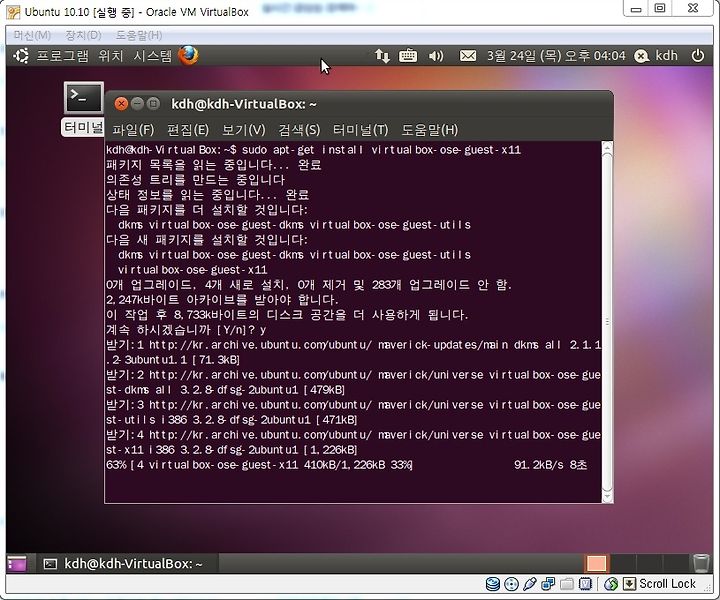Viewport: 720px width, 600px height.
Task: Click the terminal title kdh@kdh-VirtualBox: ~
Action: 244,104
